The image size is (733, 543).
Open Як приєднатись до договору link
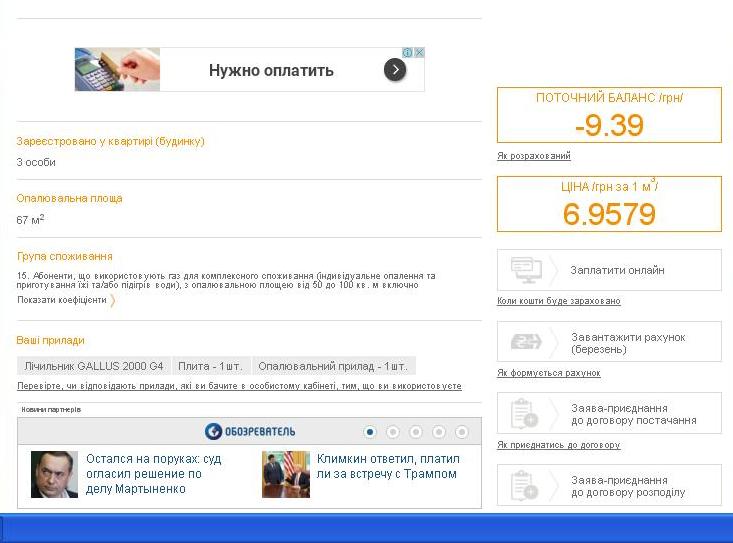click(559, 444)
